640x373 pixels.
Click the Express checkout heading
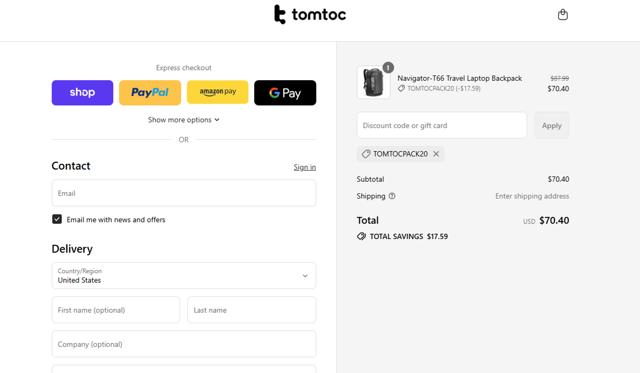click(x=184, y=68)
